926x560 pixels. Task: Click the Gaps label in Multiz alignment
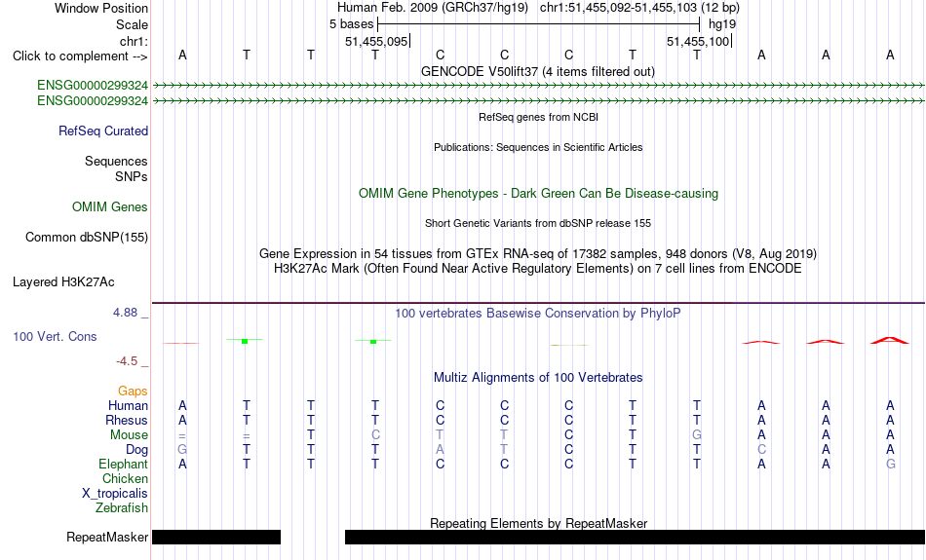click(x=133, y=392)
